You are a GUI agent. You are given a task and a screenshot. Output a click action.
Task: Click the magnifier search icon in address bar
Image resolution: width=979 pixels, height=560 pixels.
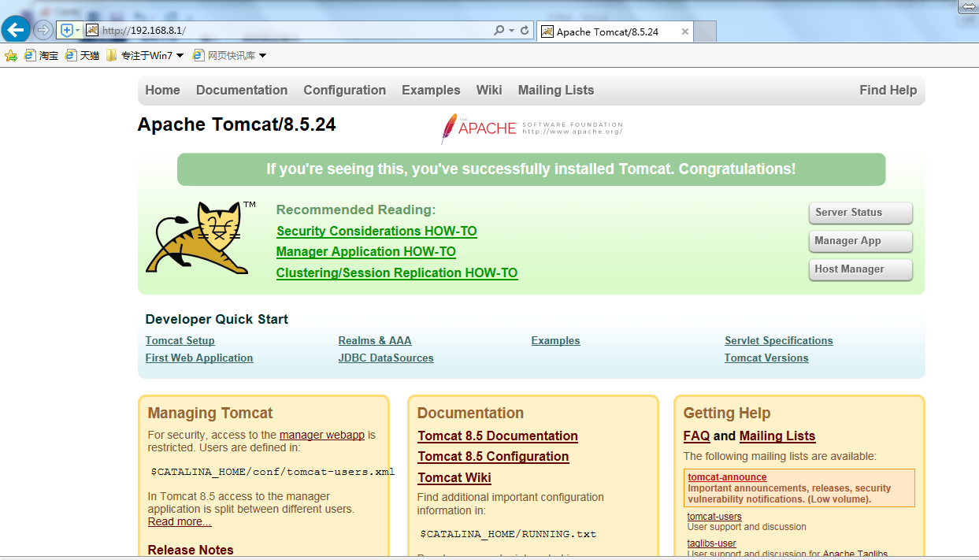click(499, 30)
